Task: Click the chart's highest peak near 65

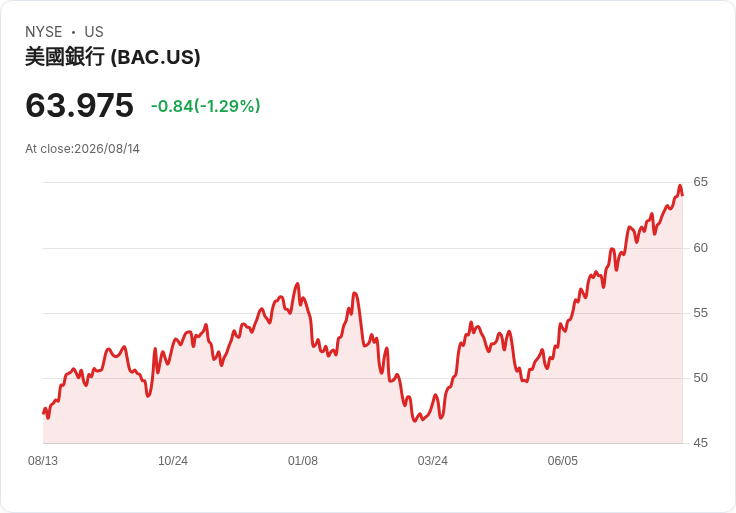Action: [x=680, y=186]
